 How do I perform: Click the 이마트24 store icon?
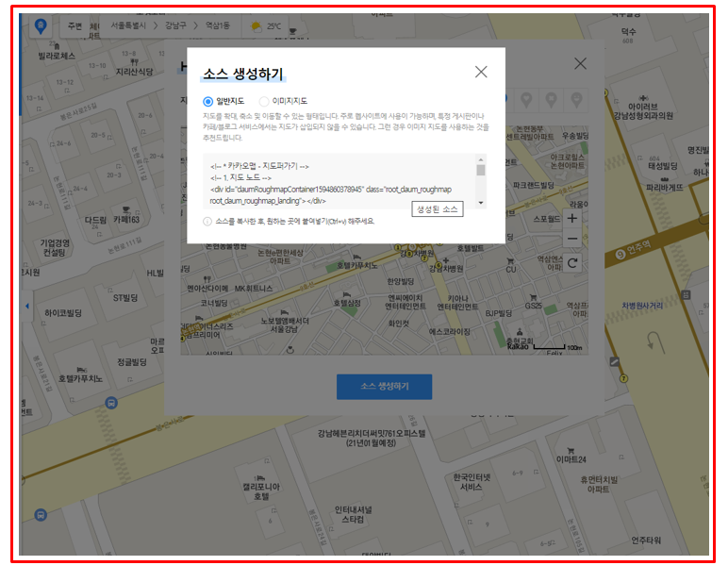click(571, 450)
